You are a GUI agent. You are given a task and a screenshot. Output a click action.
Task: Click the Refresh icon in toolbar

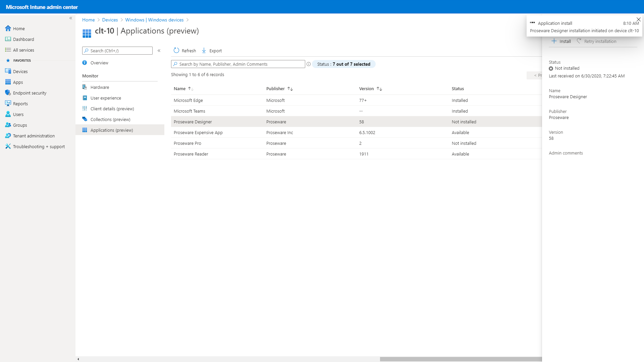click(176, 51)
